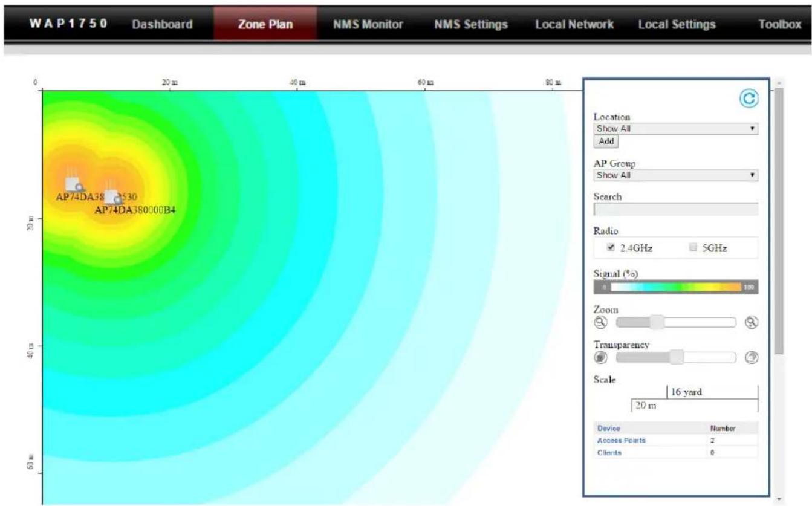Image resolution: width=812 pixels, height=506 pixels.
Task: Open the Toolbox tab
Action: tap(779, 25)
